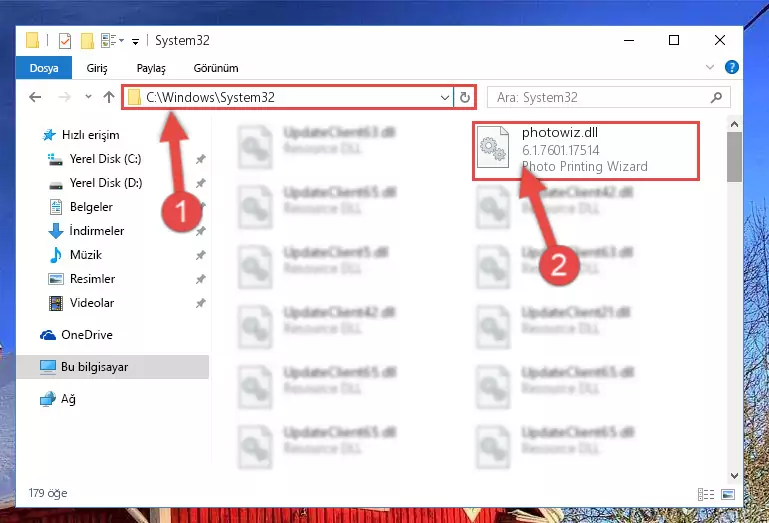Go forward with the forward arrow

(64, 97)
